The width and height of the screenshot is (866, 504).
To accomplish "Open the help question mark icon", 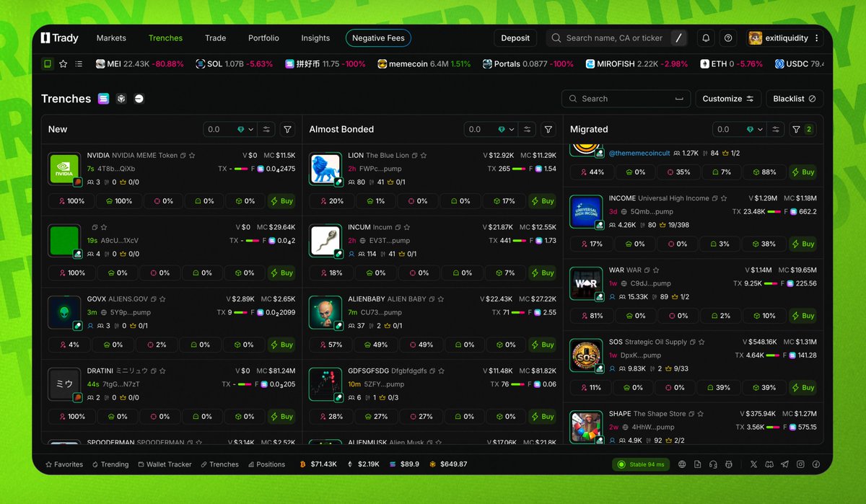I will [x=728, y=38].
